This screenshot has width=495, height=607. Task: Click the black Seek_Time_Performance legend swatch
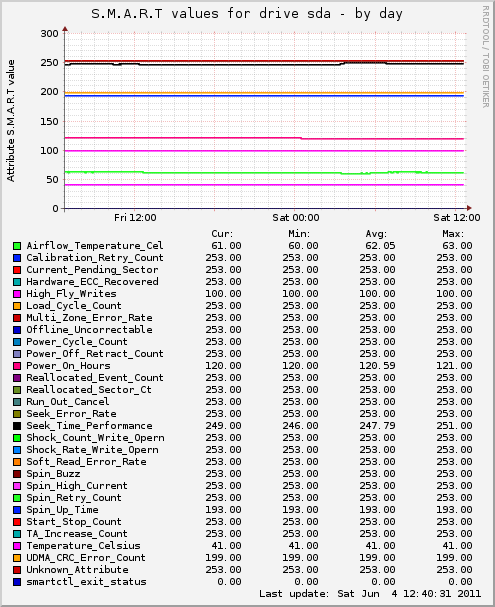(x=17, y=426)
